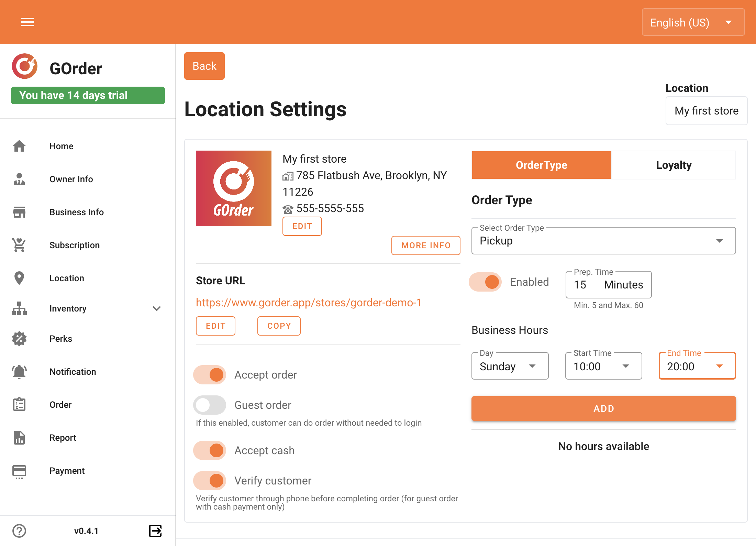Screen dimensions: 756x546
Task: Switch to the Loyalty tab
Action: [x=674, y=165]
